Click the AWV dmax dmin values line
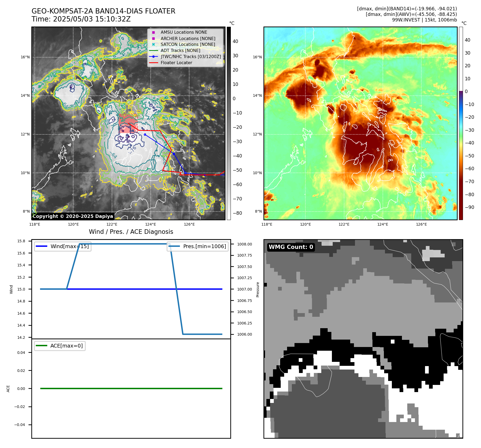Screen dimensions: 481x448 (x=411, y=14)
